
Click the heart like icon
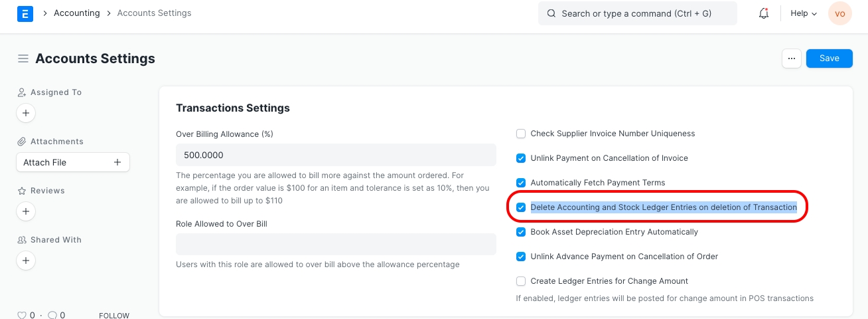(x=21, y=316)
